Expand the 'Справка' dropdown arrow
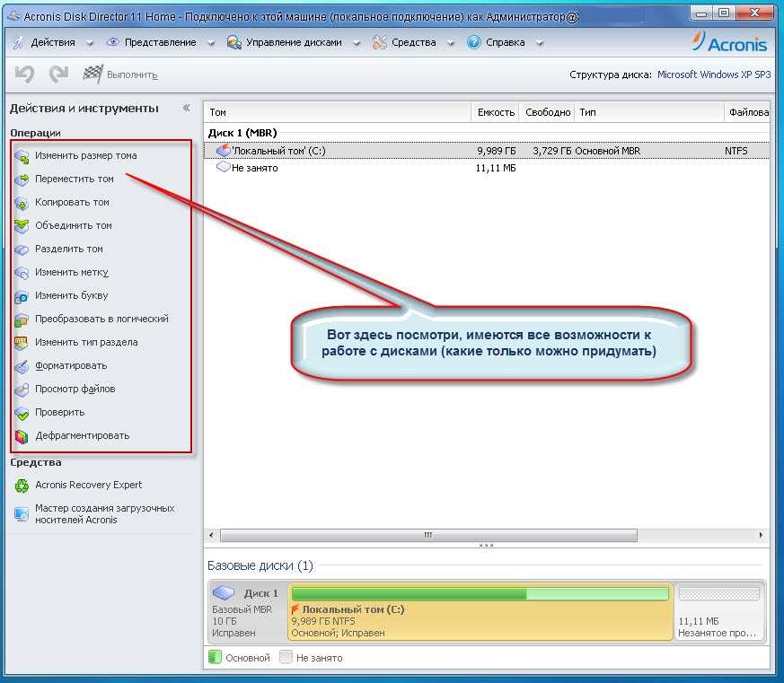The image size is (784, 683). click(x=539, y=43)
